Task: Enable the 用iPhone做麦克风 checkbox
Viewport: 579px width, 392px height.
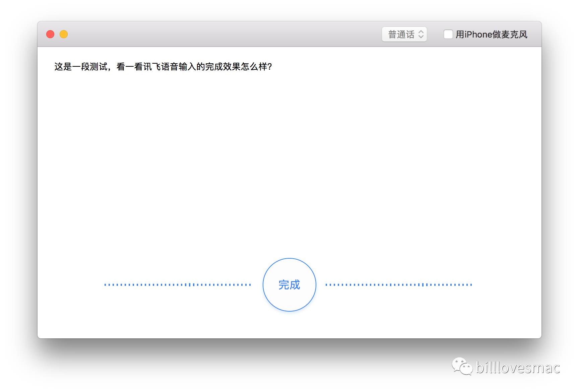Action: (448, 34)
